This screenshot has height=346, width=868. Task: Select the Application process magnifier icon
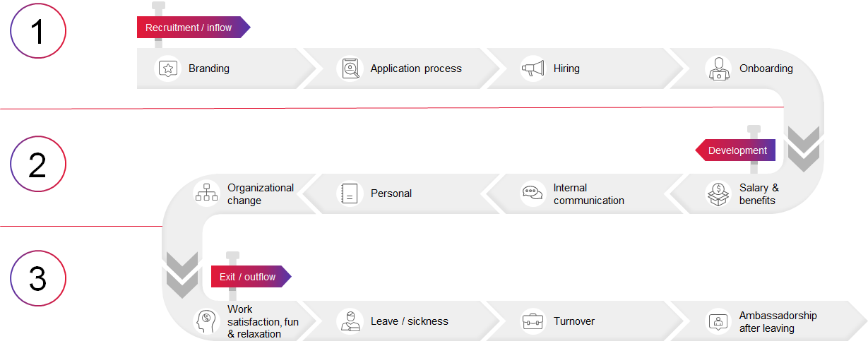[x=350, y=68]
